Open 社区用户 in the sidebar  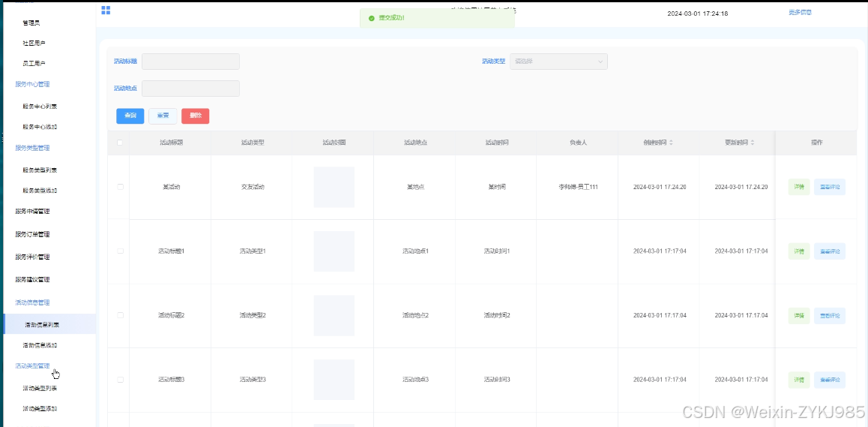point(34,43)
